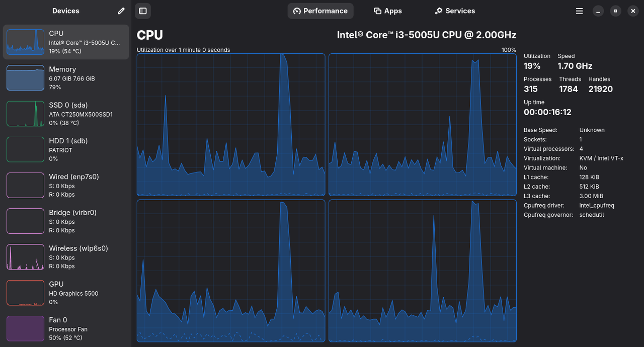This screenshot has width=644, height=347.
Task: Click the 19% utilization value
Action: 532,66
